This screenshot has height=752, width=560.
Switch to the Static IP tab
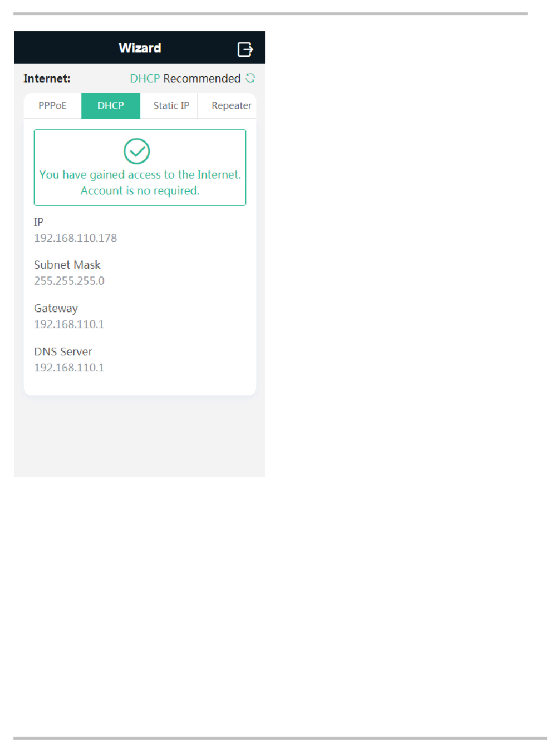click(171, 106)
